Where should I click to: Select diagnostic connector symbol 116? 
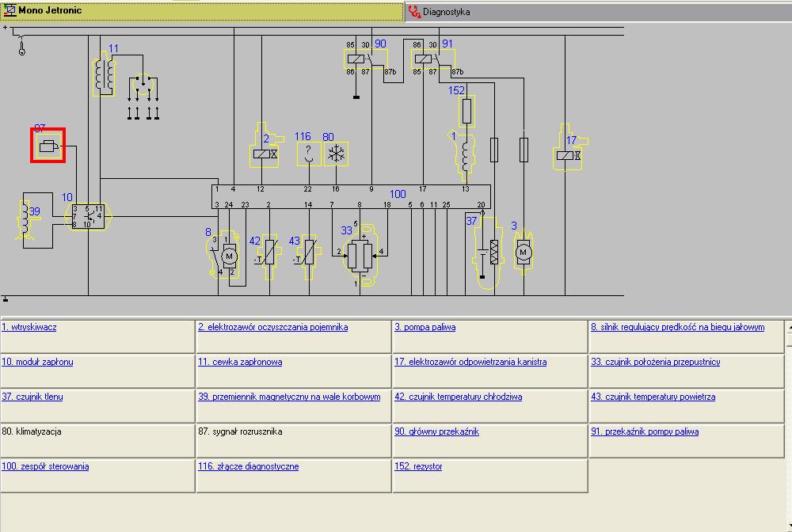pyautogui.click(x=308, y=154)
